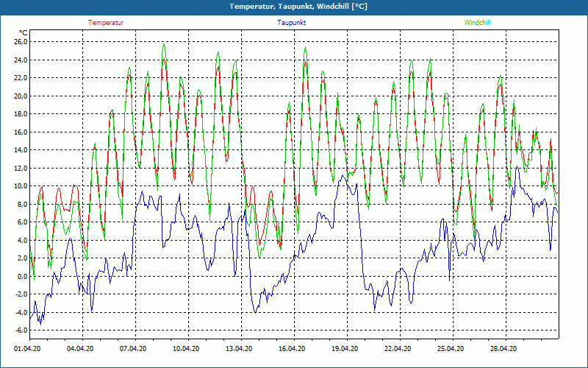Viewport: 588px width, 368px height.
Task: Click the 16.04.20 date label
Action: [x=292, y=348]
